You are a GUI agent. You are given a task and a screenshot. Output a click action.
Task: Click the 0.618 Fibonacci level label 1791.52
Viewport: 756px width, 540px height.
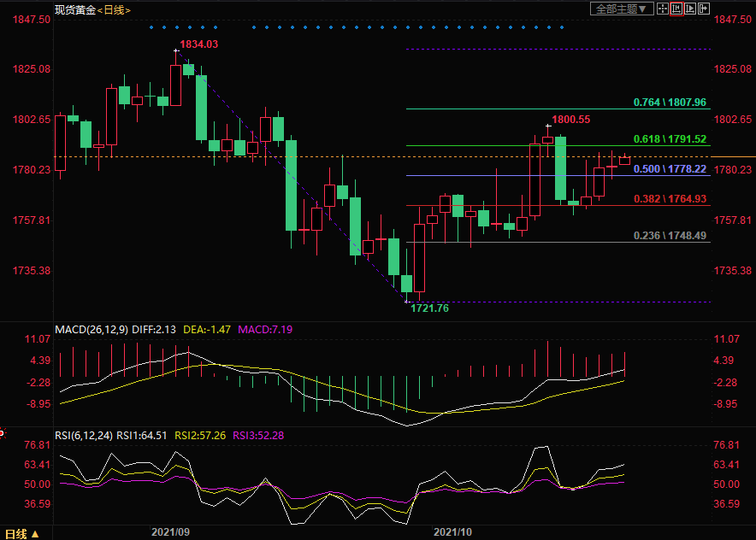tap(670, 138)
